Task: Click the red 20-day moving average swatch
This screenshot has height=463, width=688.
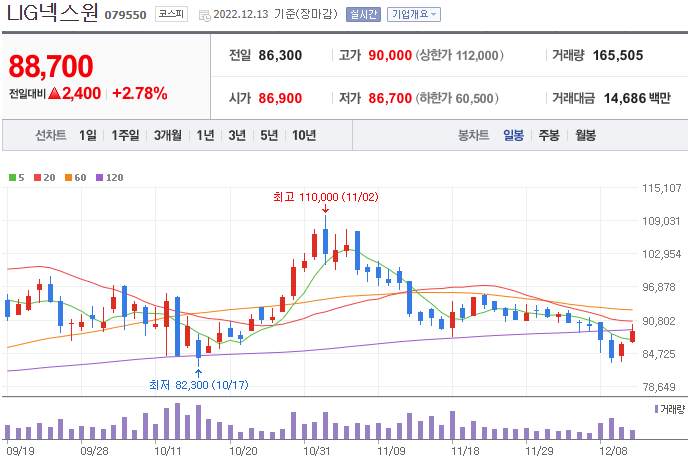Action: click(x=37, y=178)
